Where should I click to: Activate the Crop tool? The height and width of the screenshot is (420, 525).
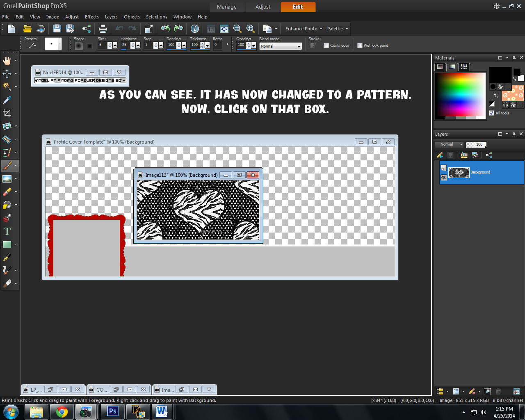[7, 113]
